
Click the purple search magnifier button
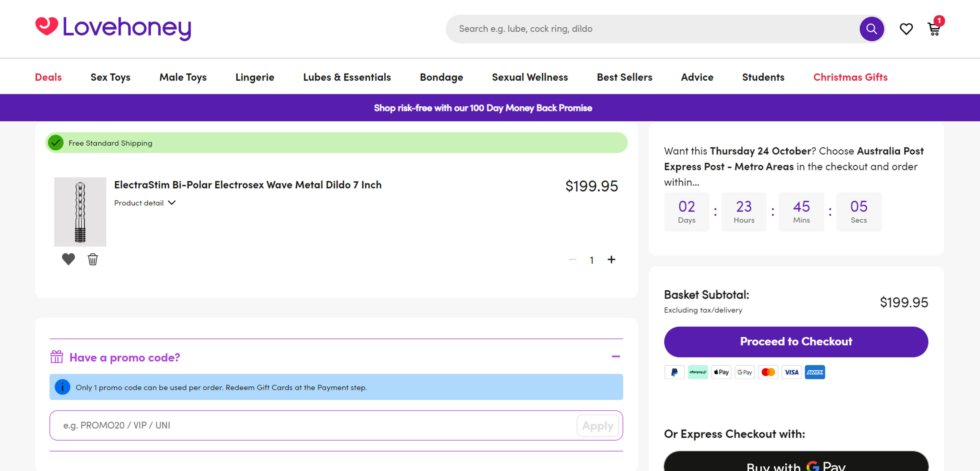click(871, 29)
